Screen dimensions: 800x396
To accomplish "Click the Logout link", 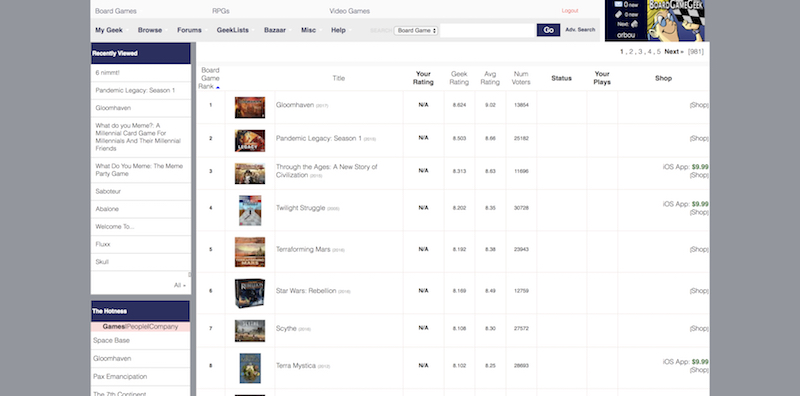I will coord(570,11).
